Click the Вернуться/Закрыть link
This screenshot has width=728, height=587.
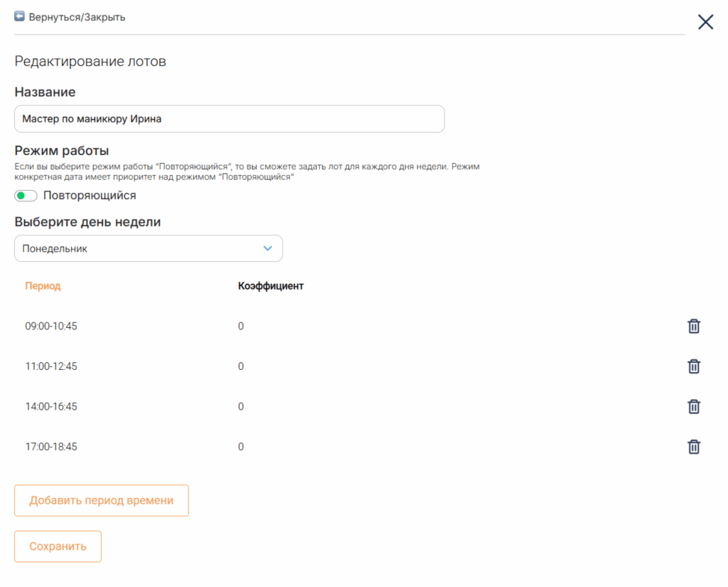(77, 17)
